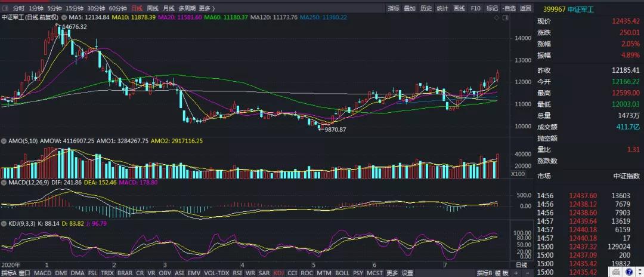The height and width of the screenshot is (277, 644).
Task: Click the 返回 back button
Action: coord(525,8)
